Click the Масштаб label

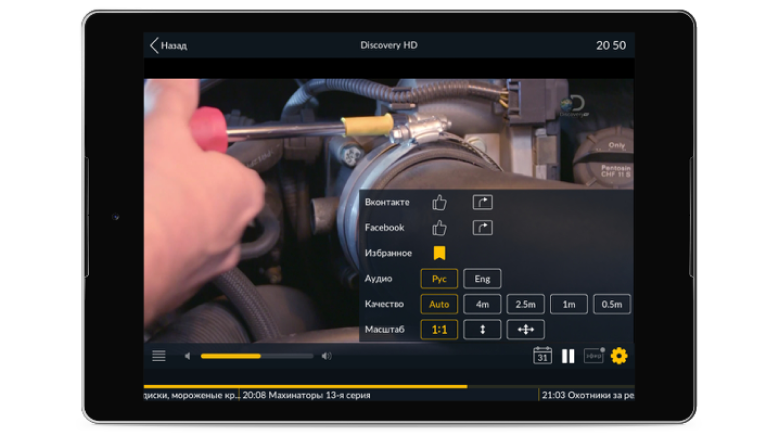(385, 329)
